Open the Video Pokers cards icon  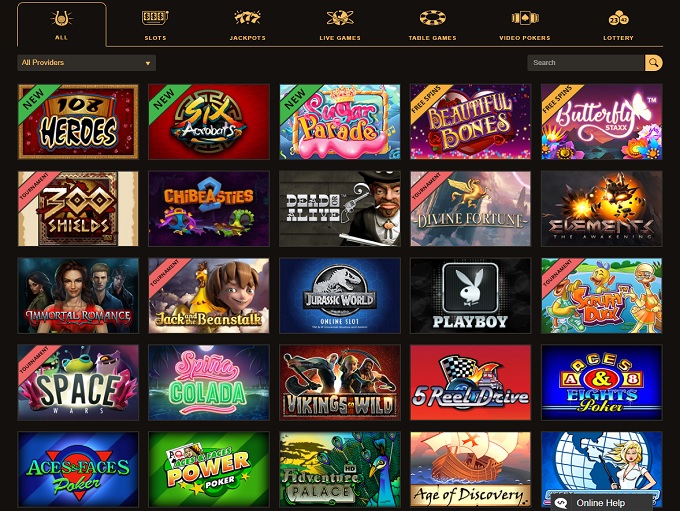[x=525, y=18]
